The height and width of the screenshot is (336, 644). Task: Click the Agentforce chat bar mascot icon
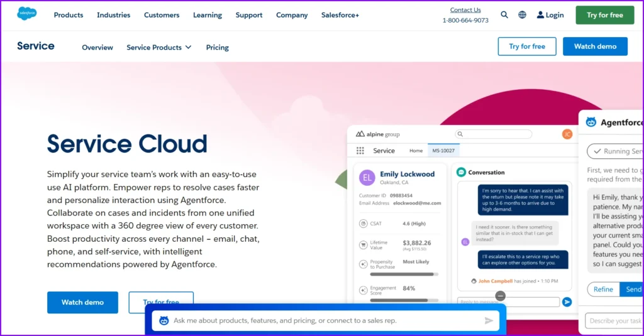pyautogui.click(x=164, y=320)
